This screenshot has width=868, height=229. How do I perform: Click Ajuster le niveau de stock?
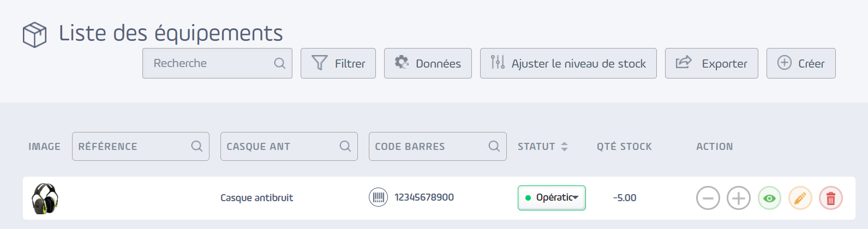pyautogui.click(x=568, y=63)
